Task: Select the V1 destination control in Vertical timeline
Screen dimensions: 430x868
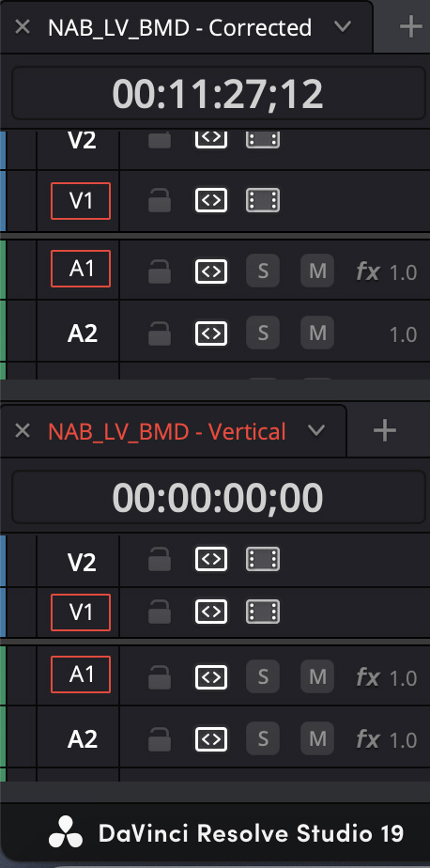Action: click(81, 612)
